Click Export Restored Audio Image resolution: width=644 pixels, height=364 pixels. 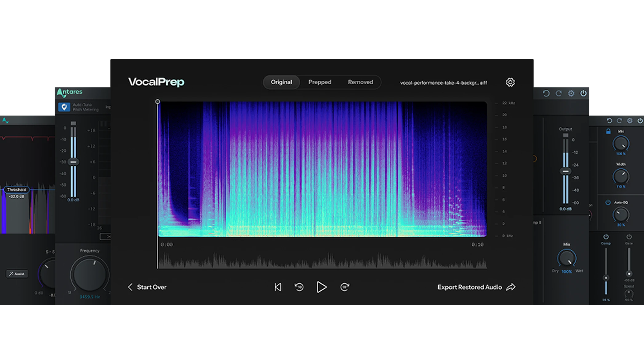pyautogui.click(x=470, y=287)
